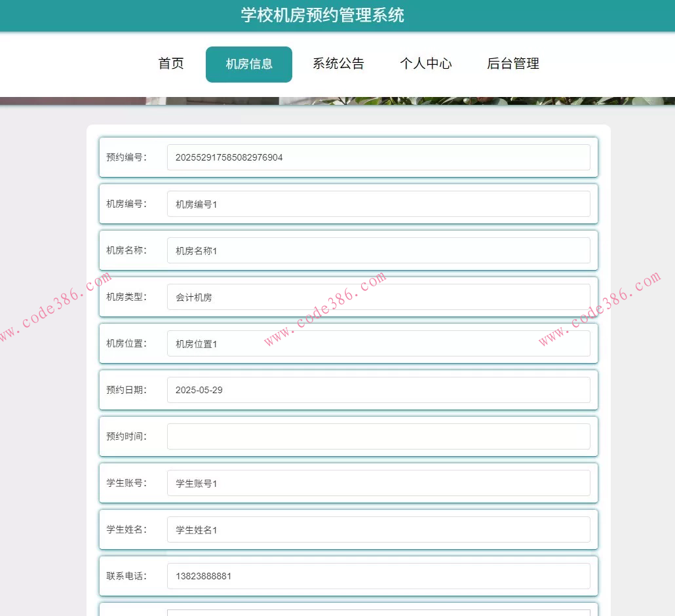Screen dimensions: 675x616
Task: Open the 系统公告 page
Action: click(339, 64)
